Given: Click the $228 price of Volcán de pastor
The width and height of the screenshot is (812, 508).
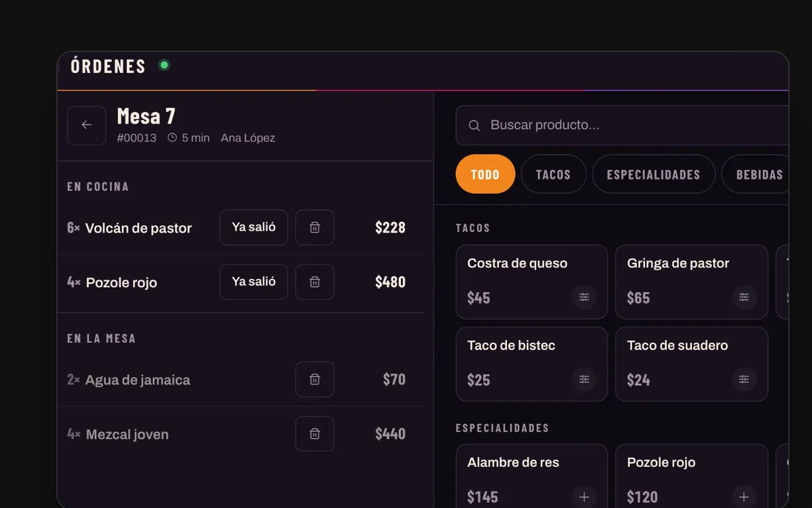Looking at the screenshot, I should 390,227.
